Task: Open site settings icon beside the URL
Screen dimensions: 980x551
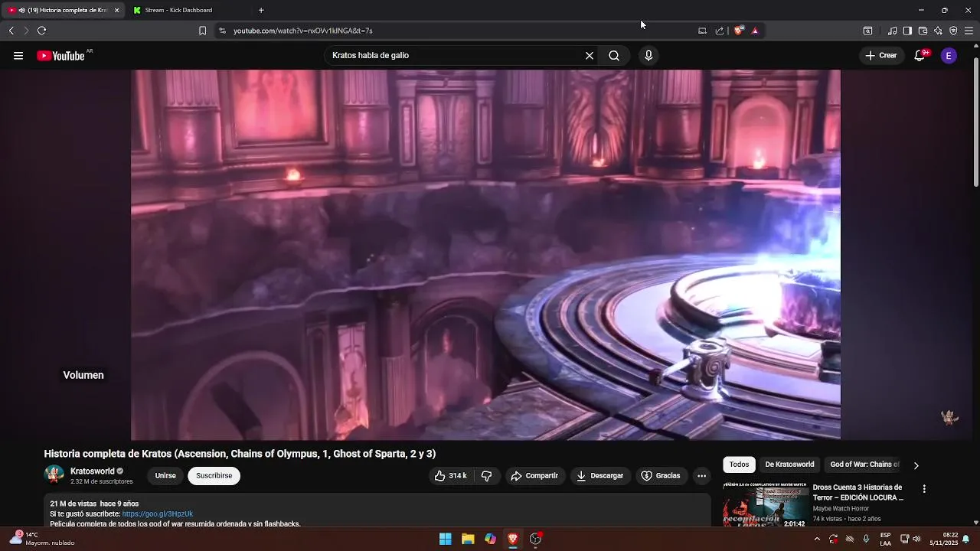Action: point(222,31)
